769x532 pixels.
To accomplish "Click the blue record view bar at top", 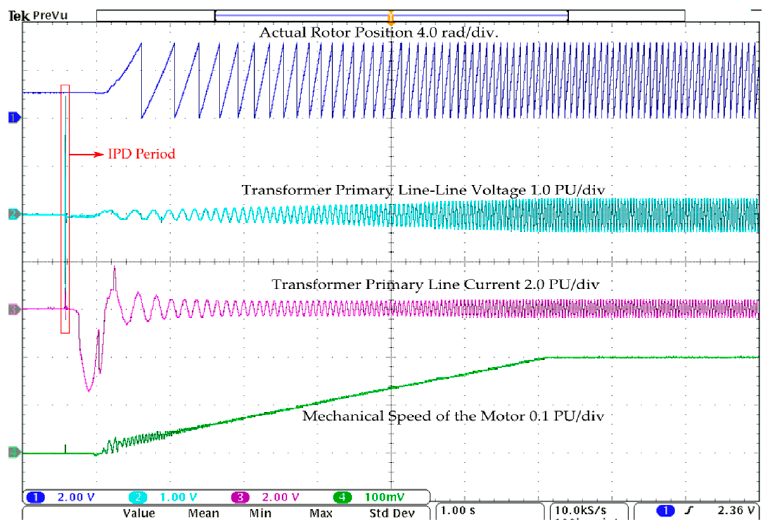I will pyautogui.click(x=302, y=15).
